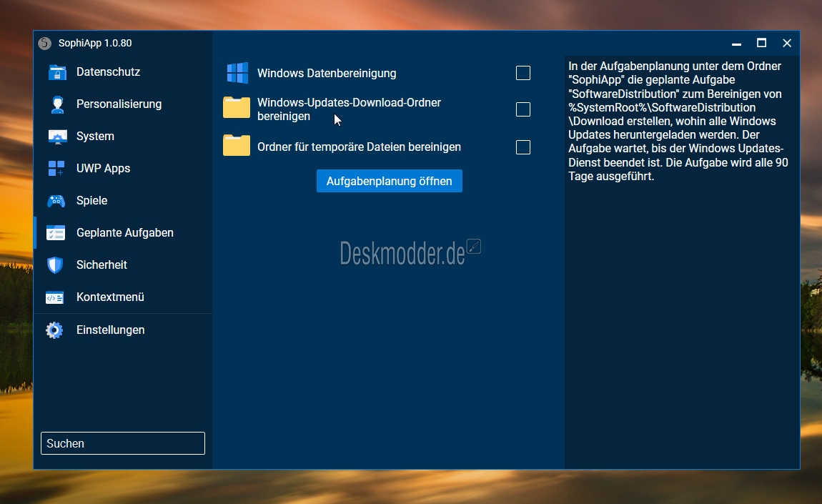
Task: Click Ordner für temporäre Dateien bereinigen text
Action: click(359, 147)
